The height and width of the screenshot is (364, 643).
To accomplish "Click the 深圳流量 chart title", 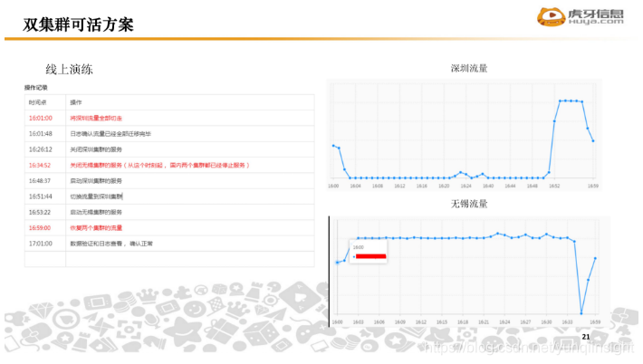I will (469, 68).
